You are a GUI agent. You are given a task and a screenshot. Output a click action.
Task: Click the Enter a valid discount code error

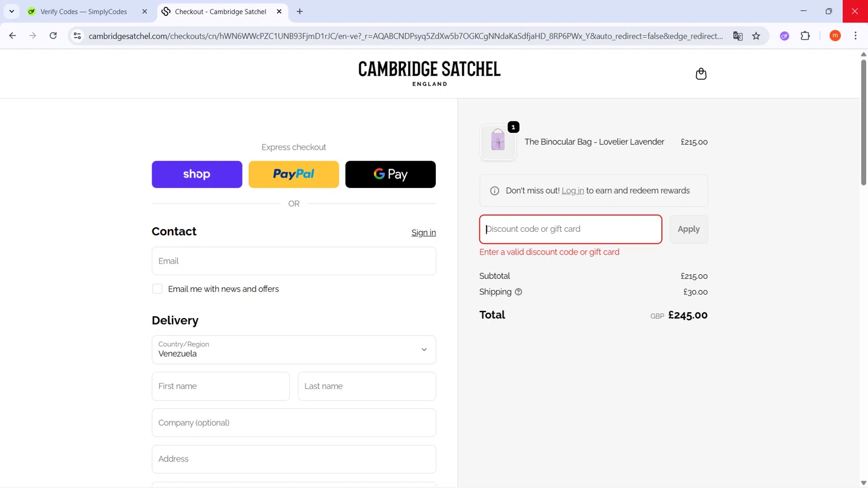(x=549, y=252)
